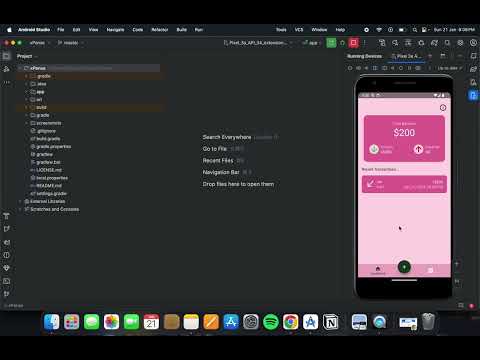
Task: Open Apple menu in menu bar
Action: coord(9,30)
